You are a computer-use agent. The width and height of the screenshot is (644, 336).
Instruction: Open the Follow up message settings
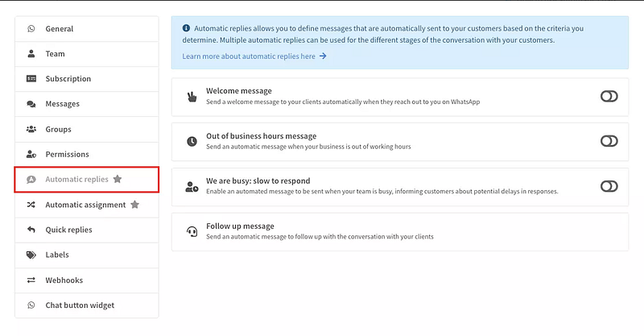(x=240, y=226)
